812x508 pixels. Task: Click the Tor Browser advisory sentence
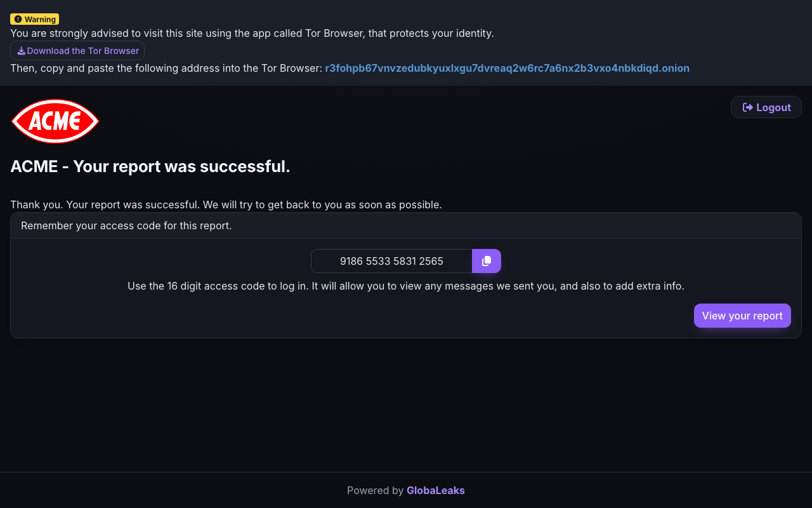click(x=252, y=33)
